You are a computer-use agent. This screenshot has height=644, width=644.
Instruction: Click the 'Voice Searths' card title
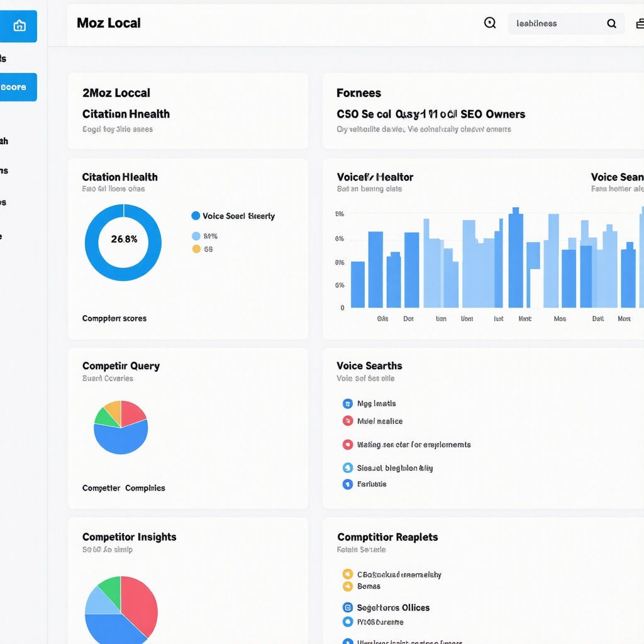(x=369, y=365)
